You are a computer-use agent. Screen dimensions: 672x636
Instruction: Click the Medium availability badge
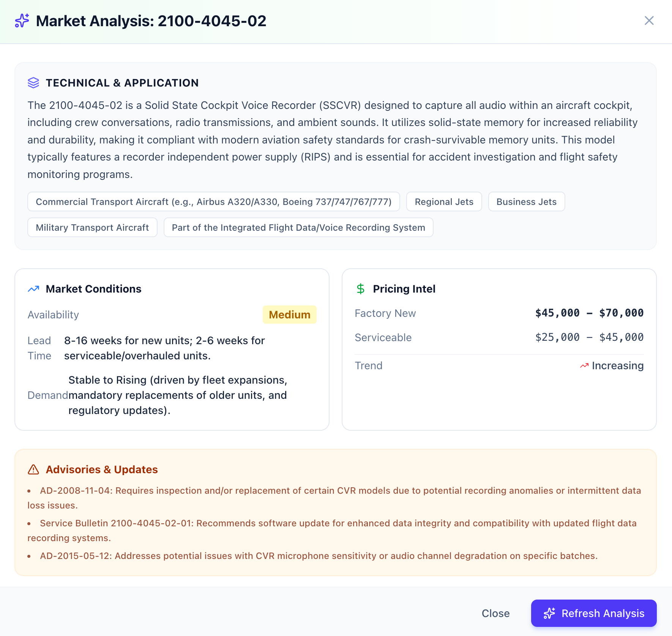(x=290, y=315)
